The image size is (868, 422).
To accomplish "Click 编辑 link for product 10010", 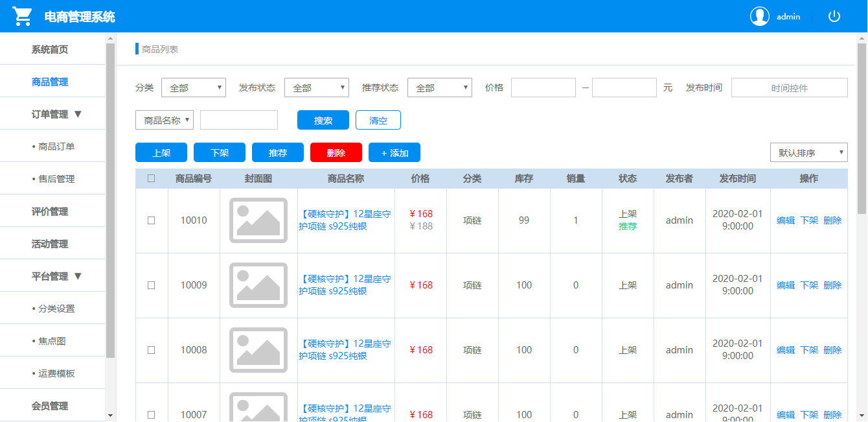I will pos(786,220).
